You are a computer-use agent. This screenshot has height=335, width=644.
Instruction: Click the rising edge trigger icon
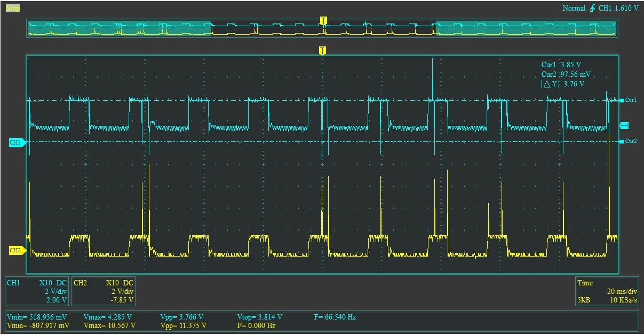point(593,9)
